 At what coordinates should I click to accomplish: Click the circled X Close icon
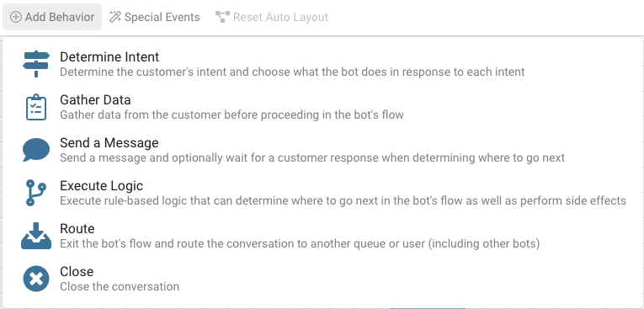(x=36, y=279)
